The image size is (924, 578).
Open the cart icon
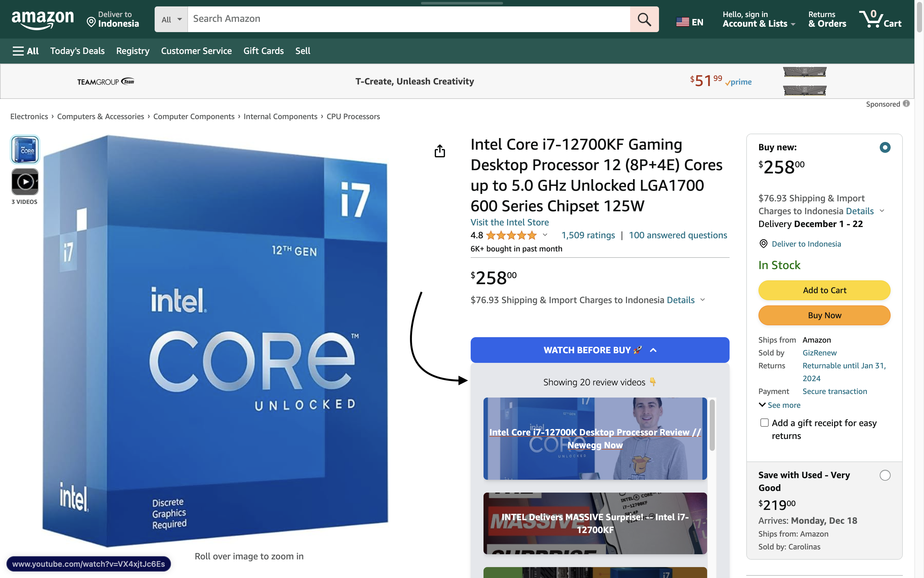pyautogui.click(x=880, y=19)
